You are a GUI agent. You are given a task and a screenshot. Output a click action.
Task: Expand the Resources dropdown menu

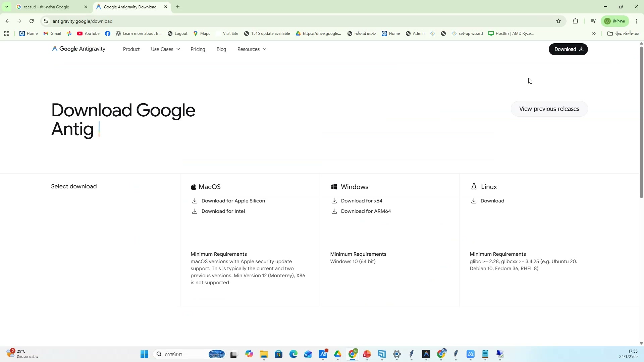coord(252,49)
